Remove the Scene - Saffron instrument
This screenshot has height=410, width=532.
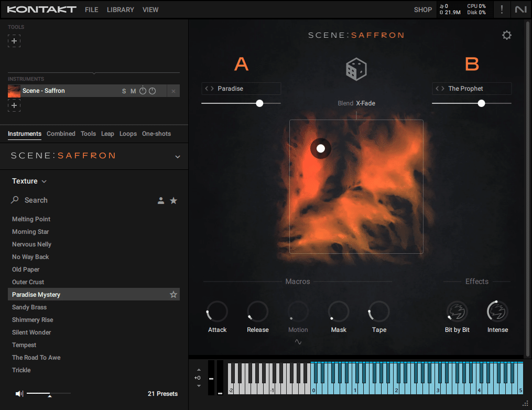pyautogui.click(x=173, y=91)
